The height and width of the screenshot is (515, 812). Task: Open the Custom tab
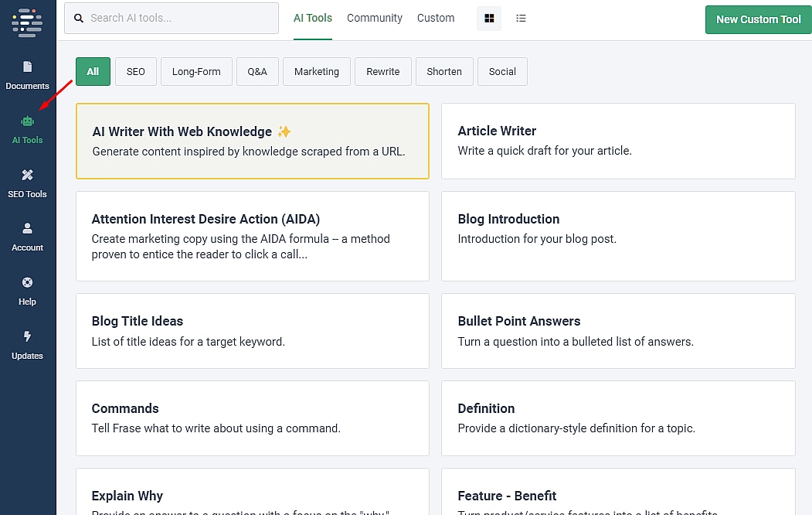[436, 18]
